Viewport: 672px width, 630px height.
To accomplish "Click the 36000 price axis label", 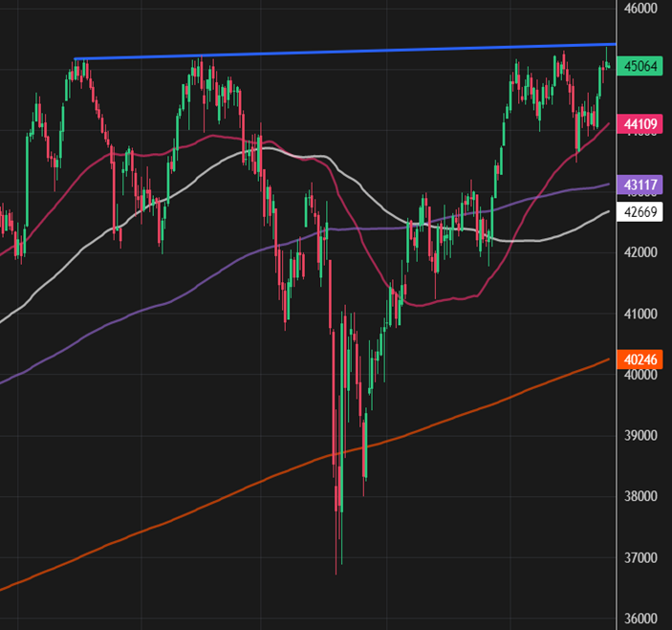I will [641, 619].
